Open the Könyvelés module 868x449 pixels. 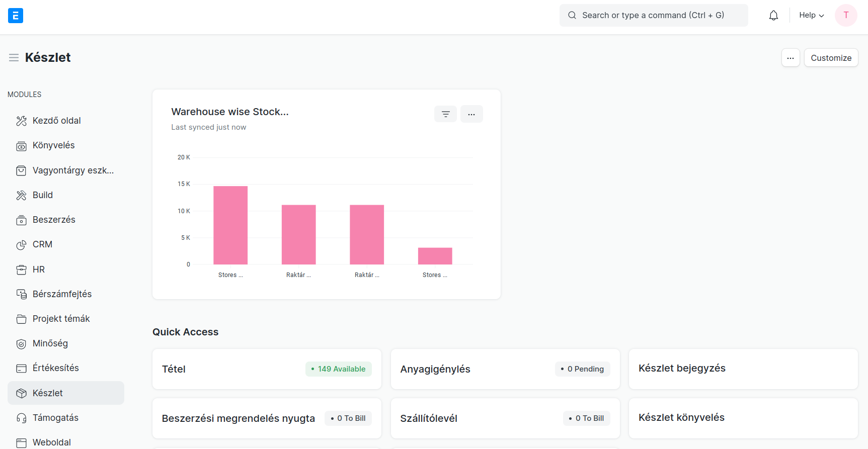[53, 145]
